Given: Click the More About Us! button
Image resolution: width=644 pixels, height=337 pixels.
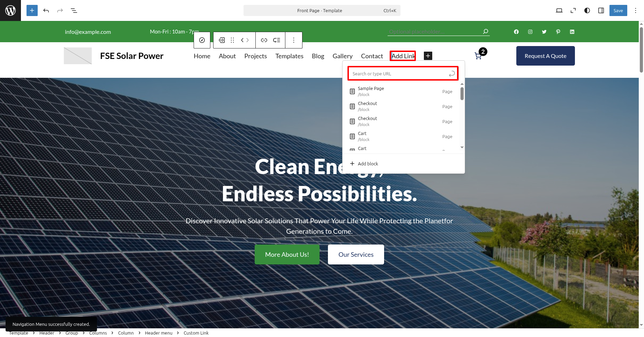Looking at the screenshot, I should (x=287, y=254).
